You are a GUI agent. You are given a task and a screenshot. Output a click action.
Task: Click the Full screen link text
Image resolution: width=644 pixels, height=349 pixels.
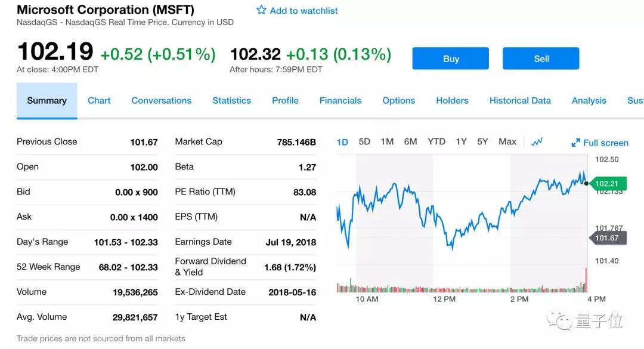(605, 143)
